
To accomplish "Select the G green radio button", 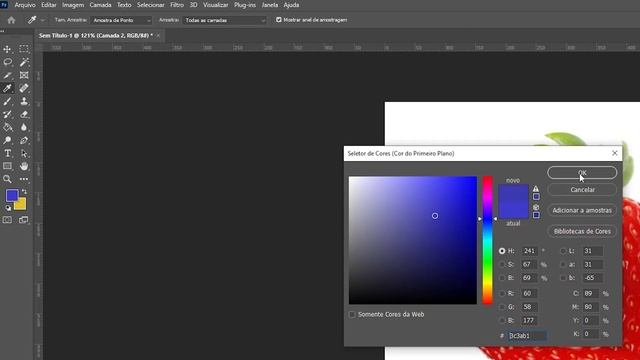I will [x=502, y=307].
